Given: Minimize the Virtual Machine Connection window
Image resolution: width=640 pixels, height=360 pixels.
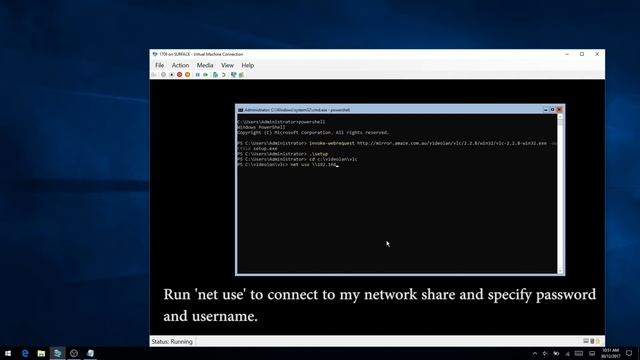Looking at the screenshot, I should coord(567,54).
